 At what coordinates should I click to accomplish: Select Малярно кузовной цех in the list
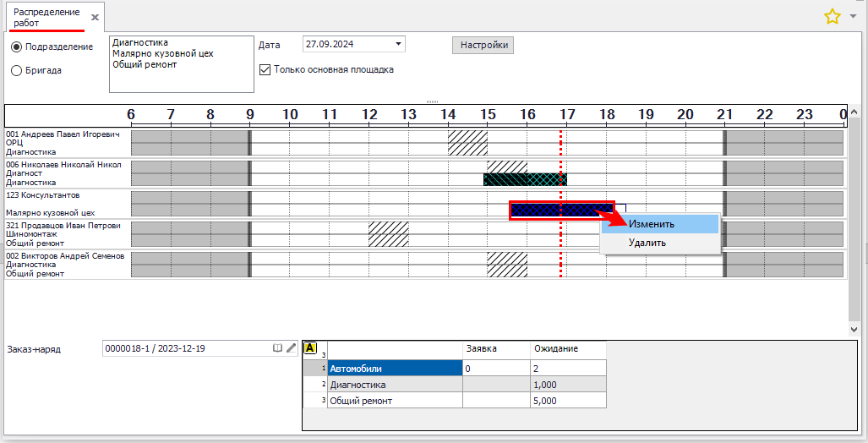pos(162,53)
